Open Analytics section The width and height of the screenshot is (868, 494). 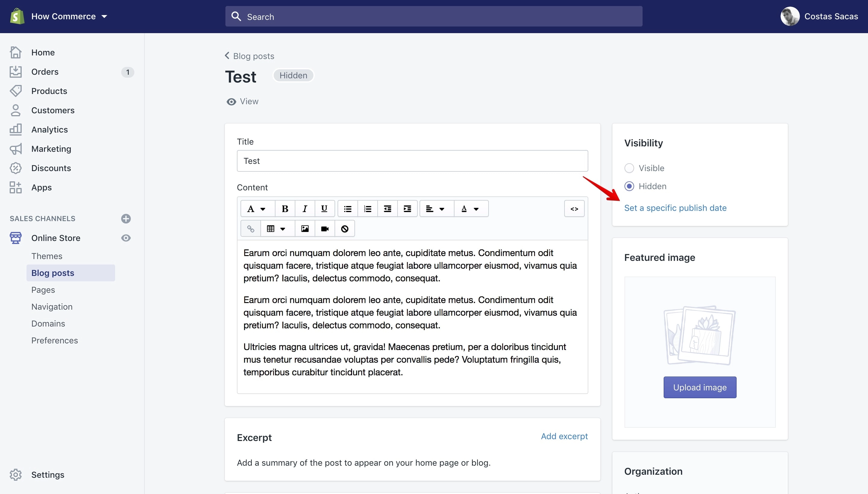pos(49,130)
